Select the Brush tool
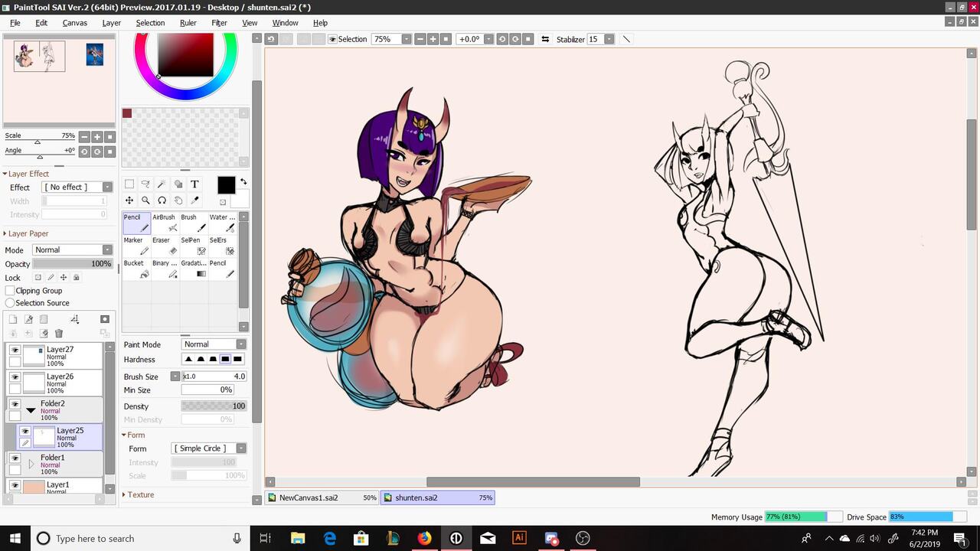Viewport: 980px width, 551px height. pyautogui.click(x=193, y=223)
